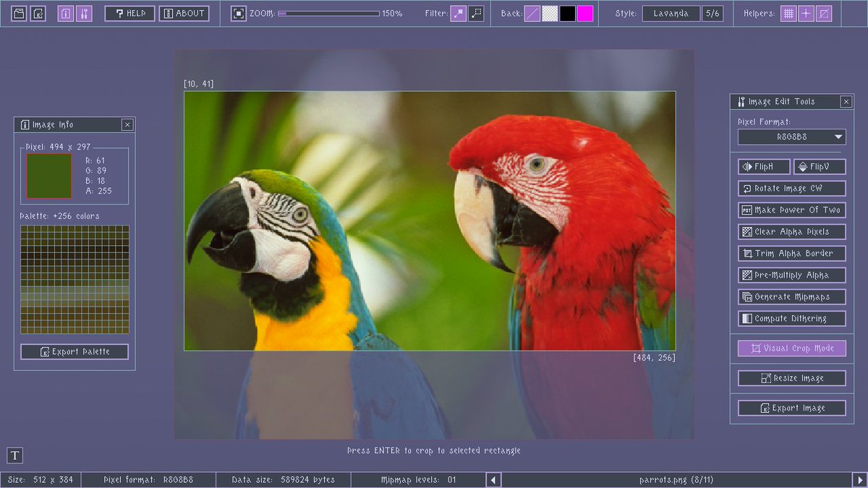The width and height of the screenshot is (868, 488).
Task: Click the Zoom-to-fit icon next to Zoom slider
Action: tap(239, 12)
